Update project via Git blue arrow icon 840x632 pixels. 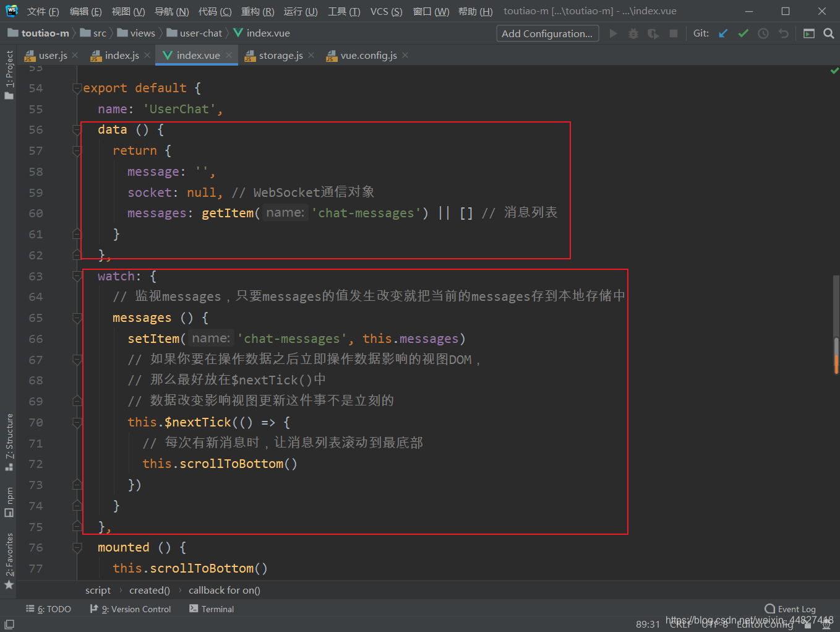click(x=723, y=33)
